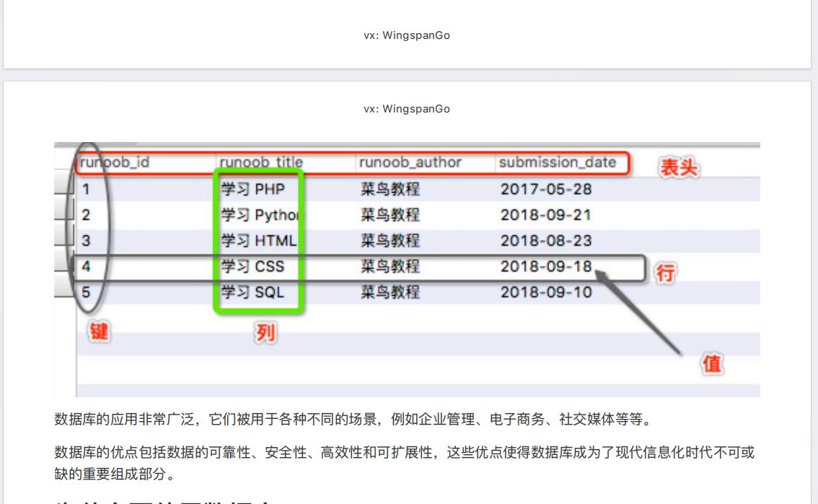Click the 学习 HTML title cell
The height and width of the screenshot is (504, 818).
point(259,241)
